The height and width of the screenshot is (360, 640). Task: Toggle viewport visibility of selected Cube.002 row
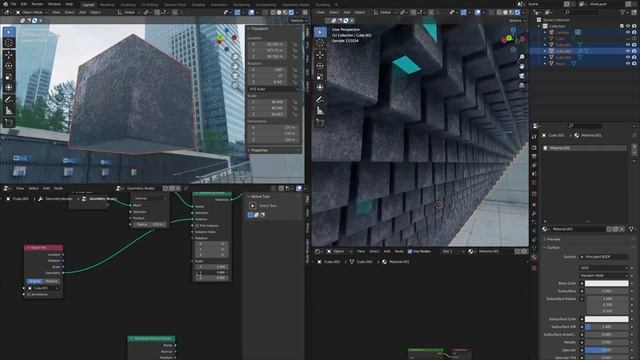(628, 51)
